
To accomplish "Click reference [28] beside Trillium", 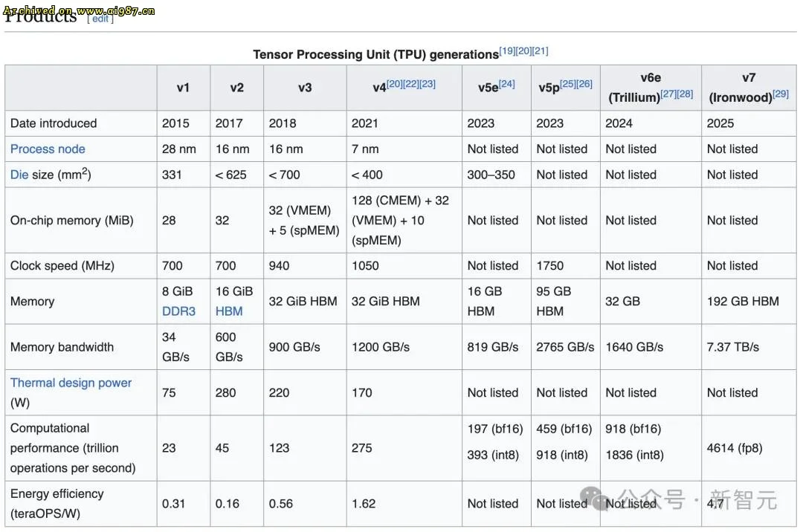I will coord(686,94).
